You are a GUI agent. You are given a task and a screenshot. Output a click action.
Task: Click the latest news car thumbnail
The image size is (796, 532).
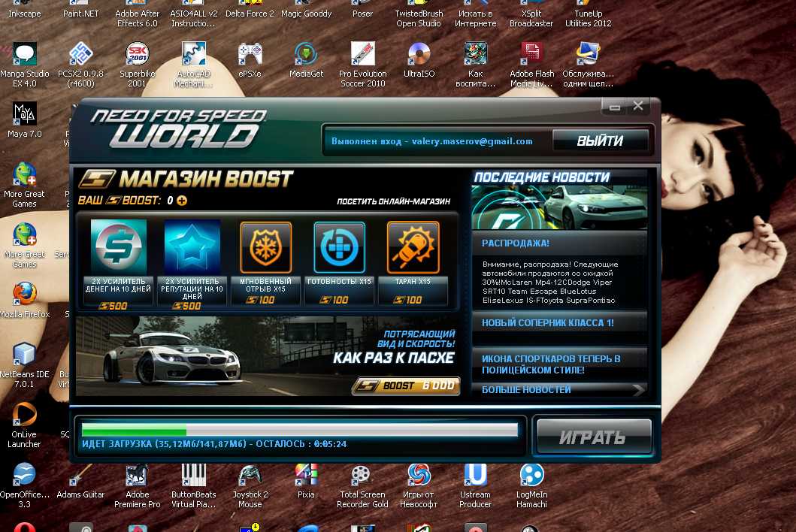pyautogui.click(x=559, y=207)
